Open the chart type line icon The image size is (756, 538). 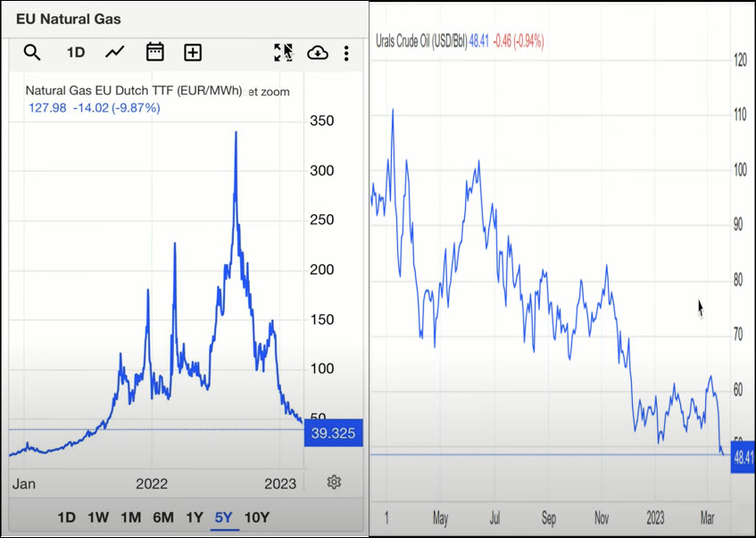coord(115,53)
